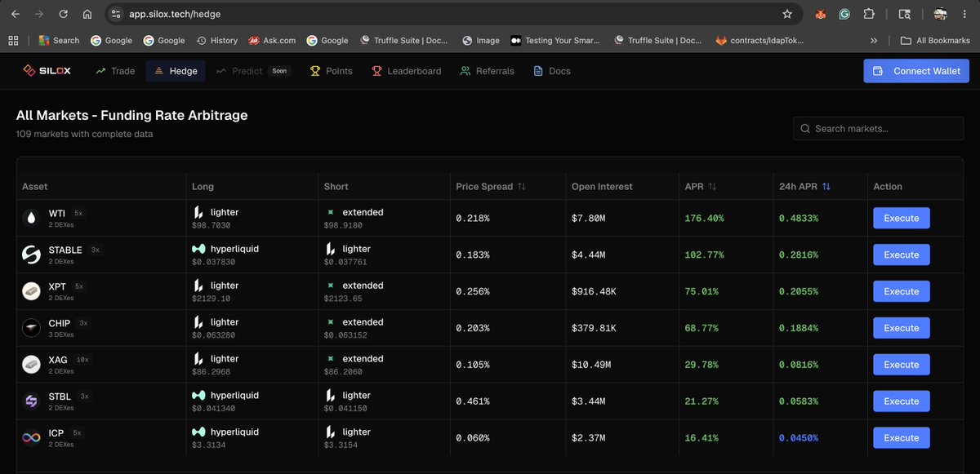Click the 0.461% price spread value
Viewport: 980px width, 474px height.
click(473, 401)
